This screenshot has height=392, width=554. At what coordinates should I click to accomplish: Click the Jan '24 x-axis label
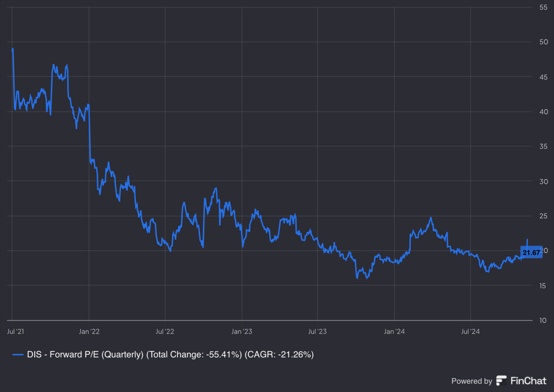point(394,331)
